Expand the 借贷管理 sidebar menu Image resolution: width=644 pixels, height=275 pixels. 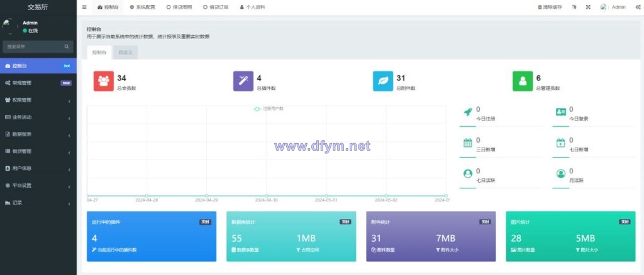(x=38, y=151)
